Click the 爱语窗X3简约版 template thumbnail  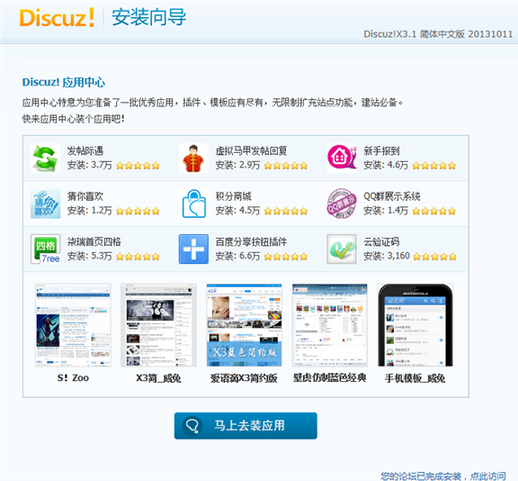[x=244, y=325]
